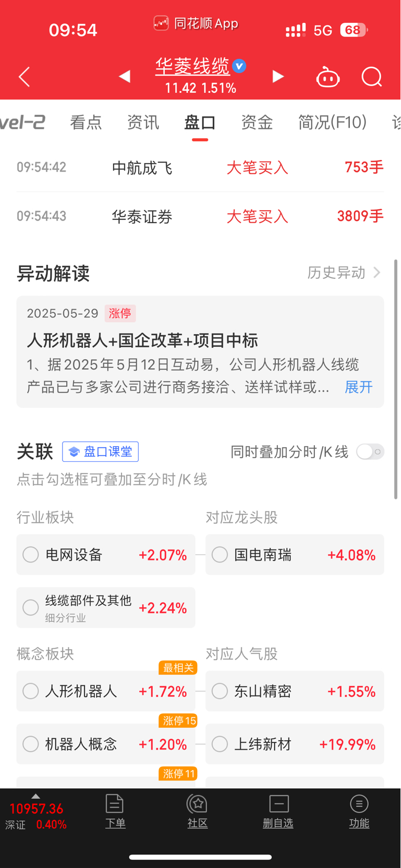This screenshot has height=868, width=401.
Task: Select 人形机器人 overlay radio button
Action: coord(31,691)
